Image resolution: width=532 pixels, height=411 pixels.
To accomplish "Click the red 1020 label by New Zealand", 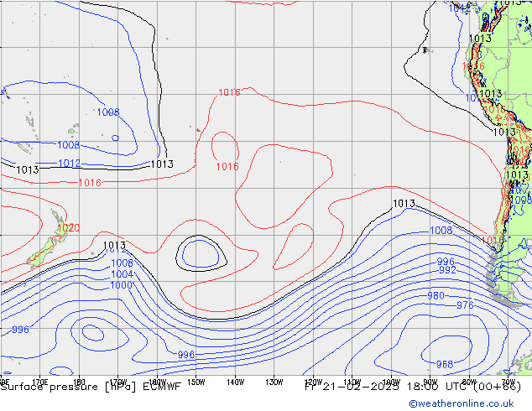I will [69, 227].
